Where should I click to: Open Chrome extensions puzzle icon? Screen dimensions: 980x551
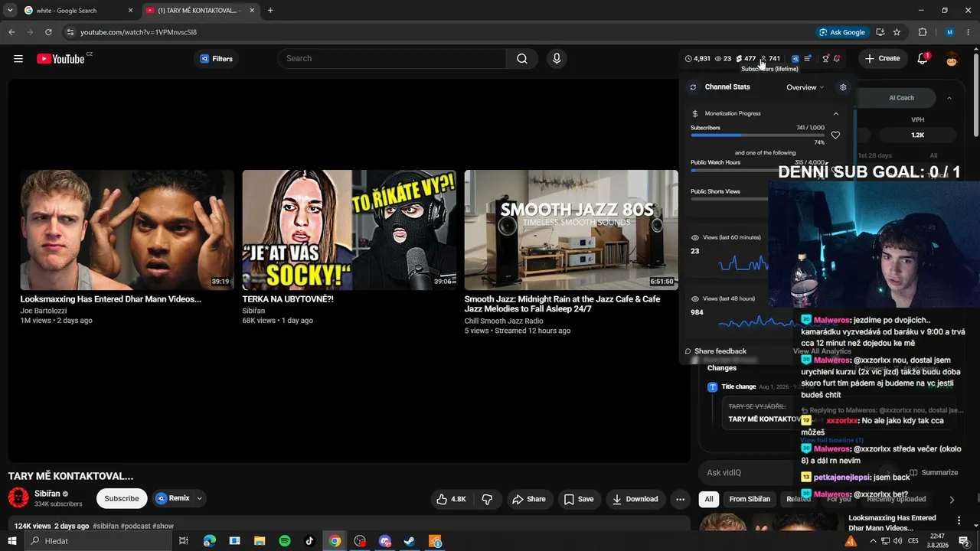[x=923, y=32]
